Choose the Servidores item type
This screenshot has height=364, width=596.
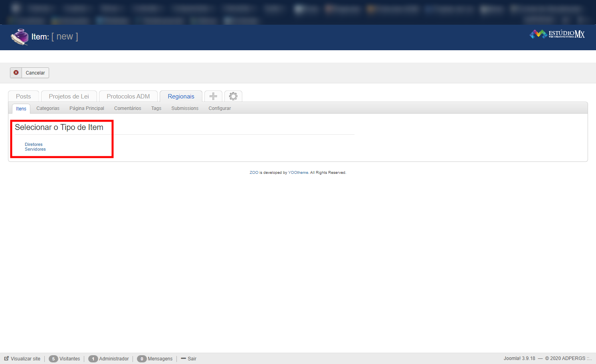35,150
